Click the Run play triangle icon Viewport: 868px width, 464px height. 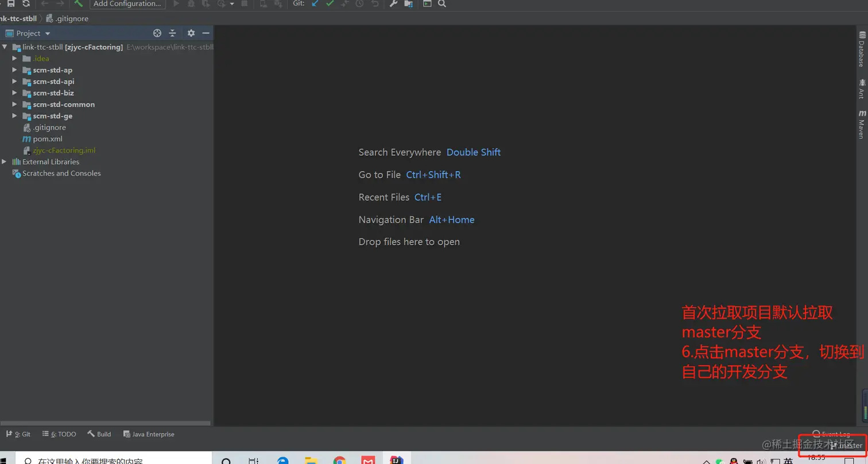pyautogui.click(x=176, y=3)
